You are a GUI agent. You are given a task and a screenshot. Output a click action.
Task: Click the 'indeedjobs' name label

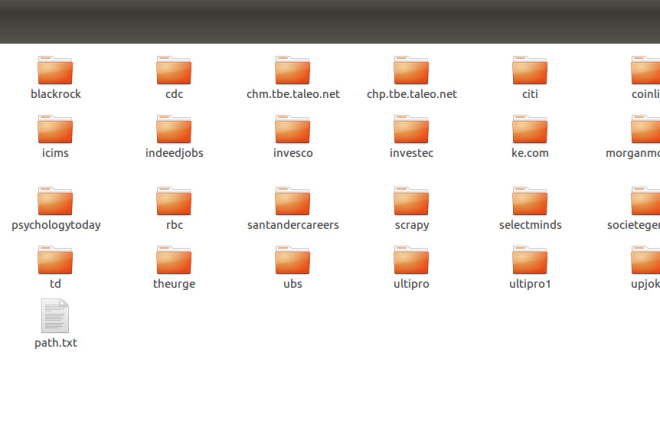pyautogui.click(x=174, y=153)
